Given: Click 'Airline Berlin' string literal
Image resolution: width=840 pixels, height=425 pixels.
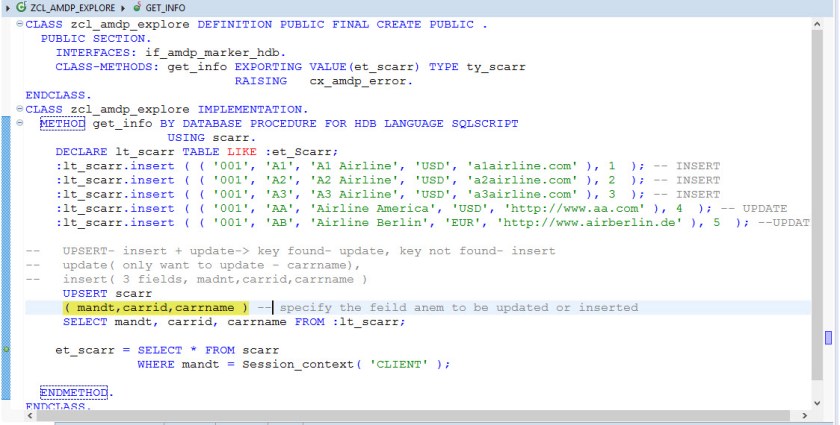Looking at the screenshot, I should [373, 222].
